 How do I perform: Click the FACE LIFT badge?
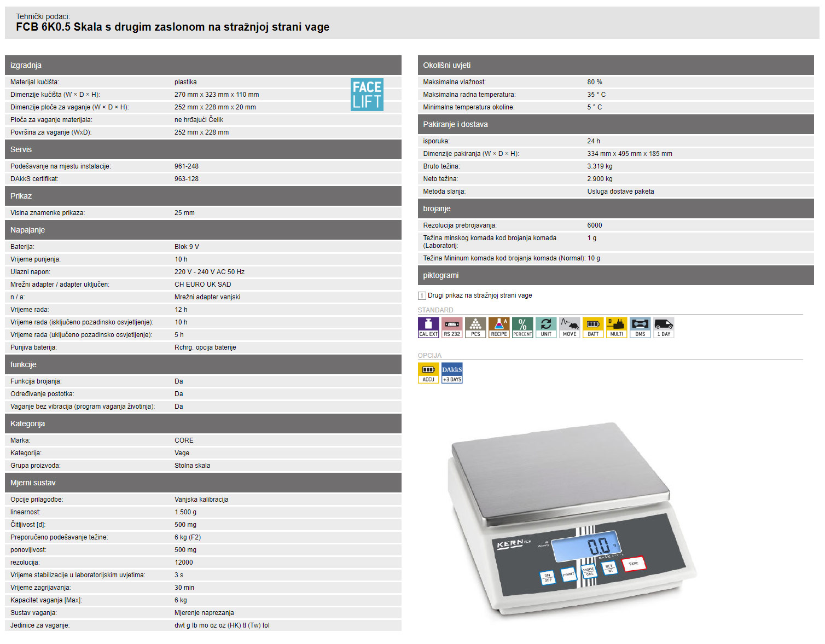coord(367,95)
